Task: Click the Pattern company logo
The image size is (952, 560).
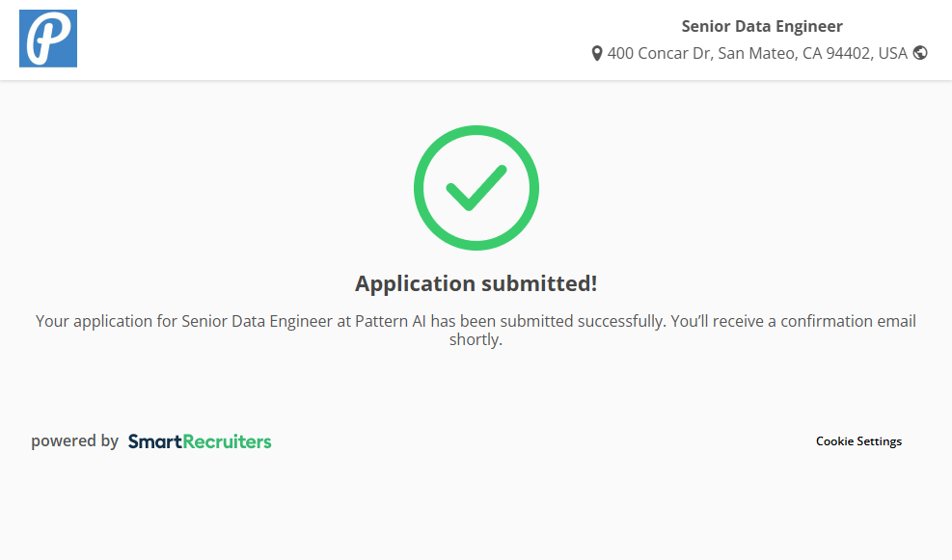Action: pyautogui.click(x=48, y=39)
